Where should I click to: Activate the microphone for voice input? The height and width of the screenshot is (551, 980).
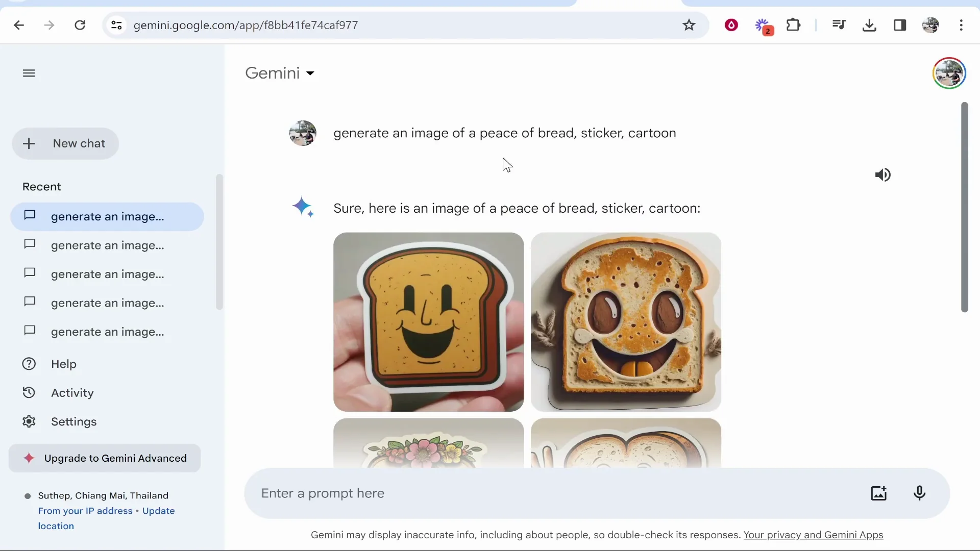(920, 493)
